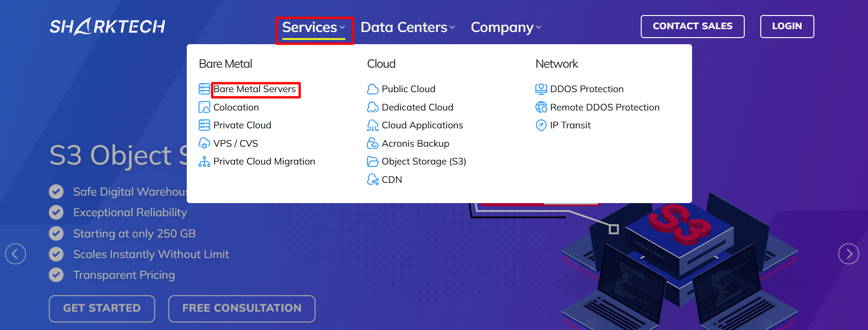Go to previous slide with left arrow
The width and height of the screenshot is (868, 330).
[x=16, y=254]
